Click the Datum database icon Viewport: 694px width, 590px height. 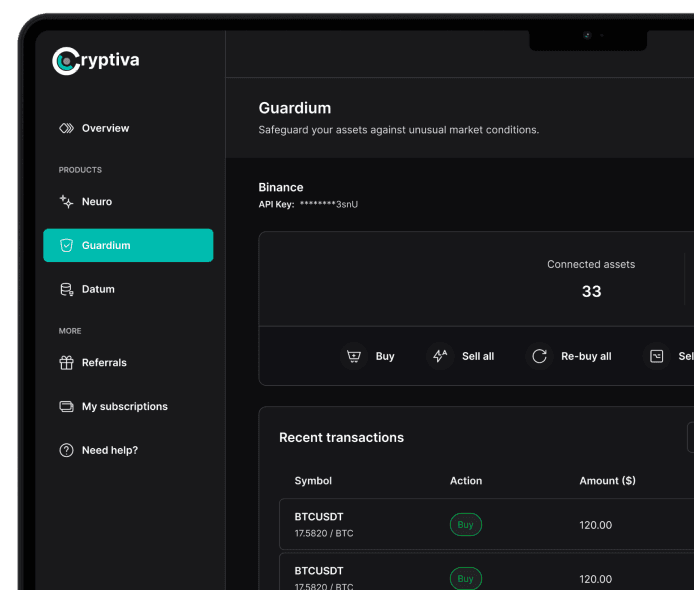[x=67, y=289]
